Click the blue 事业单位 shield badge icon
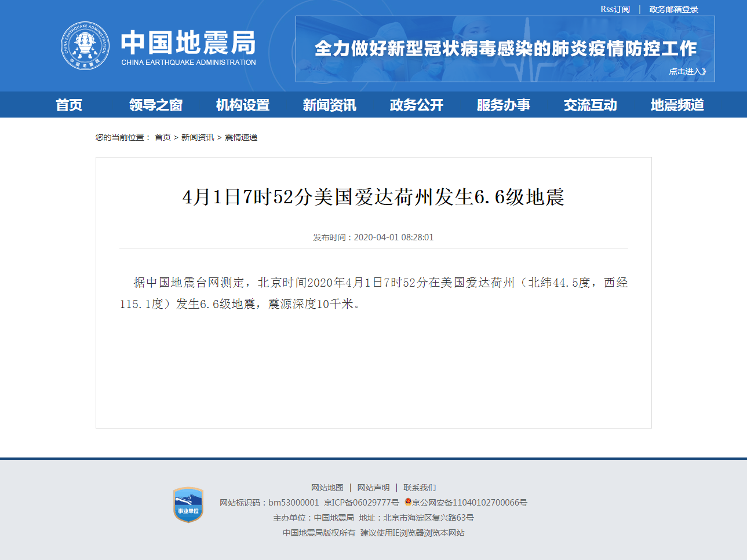 (x=188, y=505)
